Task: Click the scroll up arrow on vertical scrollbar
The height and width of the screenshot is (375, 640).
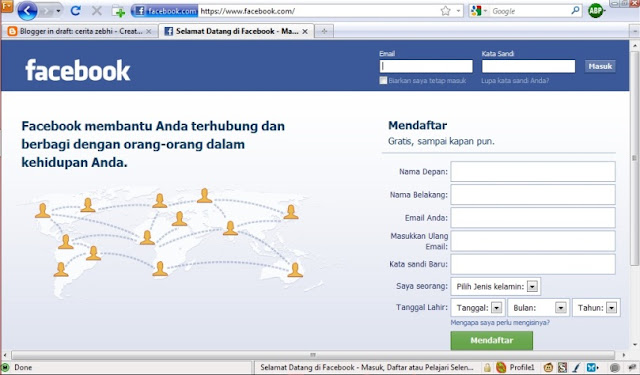Action: pyautogui.click(x=634, y=45)
